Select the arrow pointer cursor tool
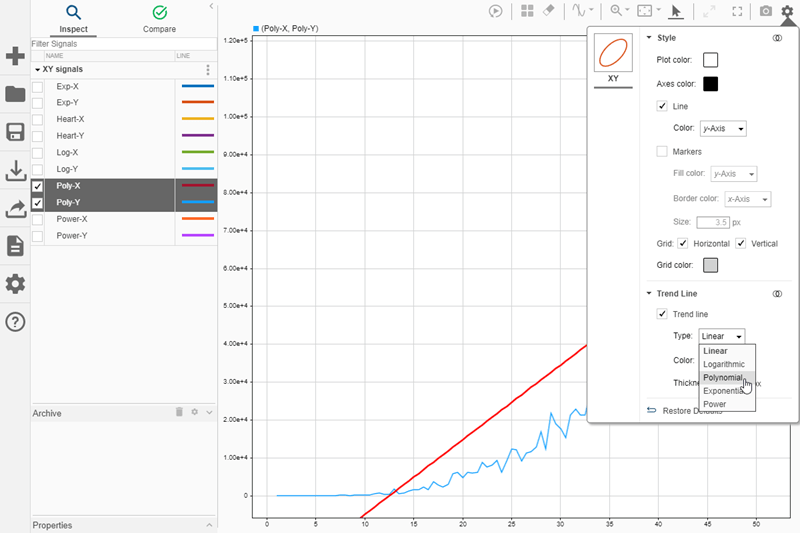 pos(676,11)
